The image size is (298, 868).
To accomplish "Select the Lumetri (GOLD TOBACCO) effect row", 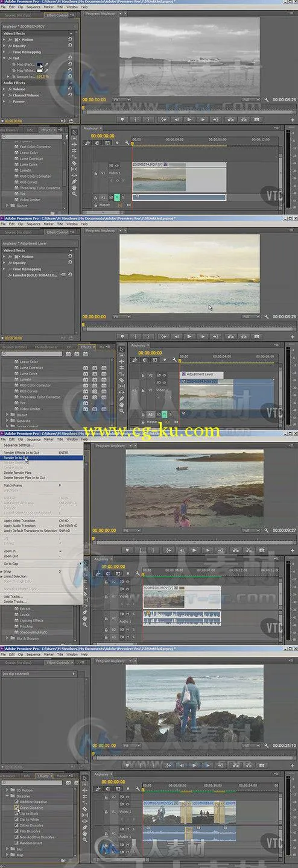I will [x=36, y=275].
